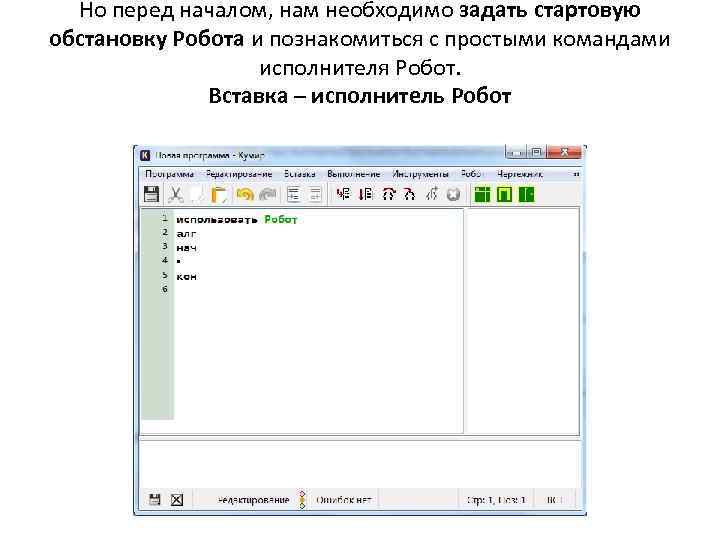This screenshot has width=720, height=540.
Task: Click the Run program red icon
Action: point(343,194)
